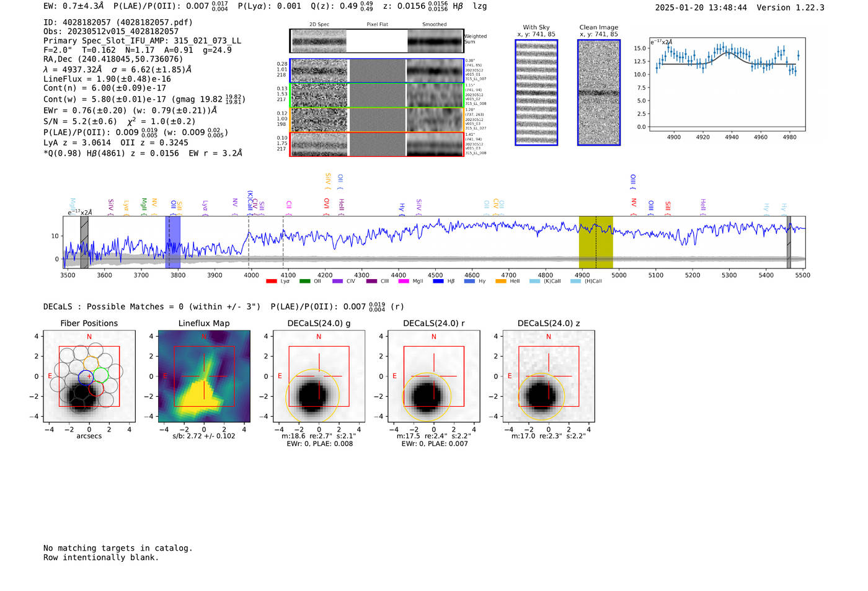
Task: Click the 's/b: 2.72 +/- 0.102' caption
Action: tap(204, 436)
